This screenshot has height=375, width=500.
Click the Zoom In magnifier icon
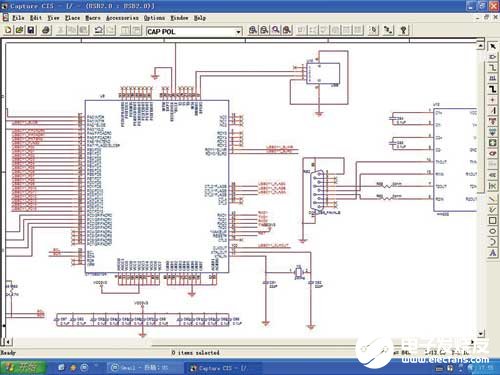tap(253, 30)
